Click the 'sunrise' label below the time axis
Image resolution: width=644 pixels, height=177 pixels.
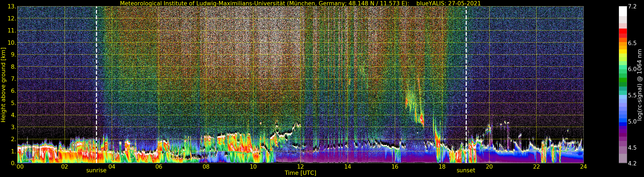[96, 171]
